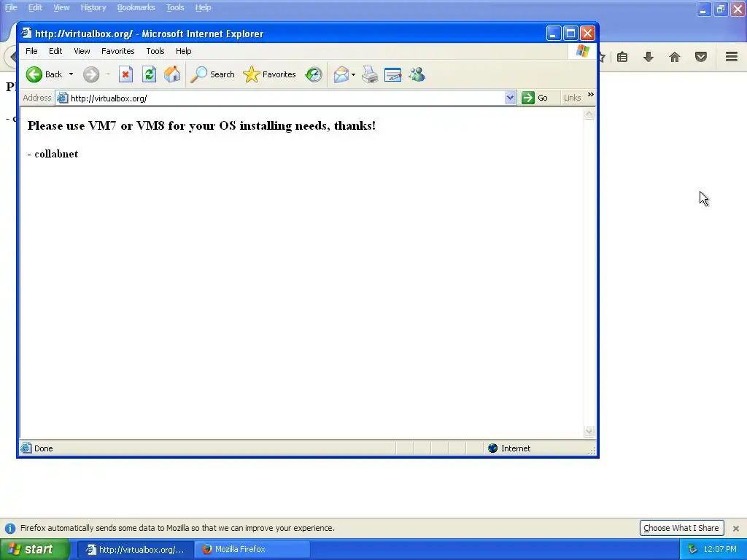Open the Firefox bookmarks list icon
This screenshot has height=560, width=747.
tap(622, 57)
